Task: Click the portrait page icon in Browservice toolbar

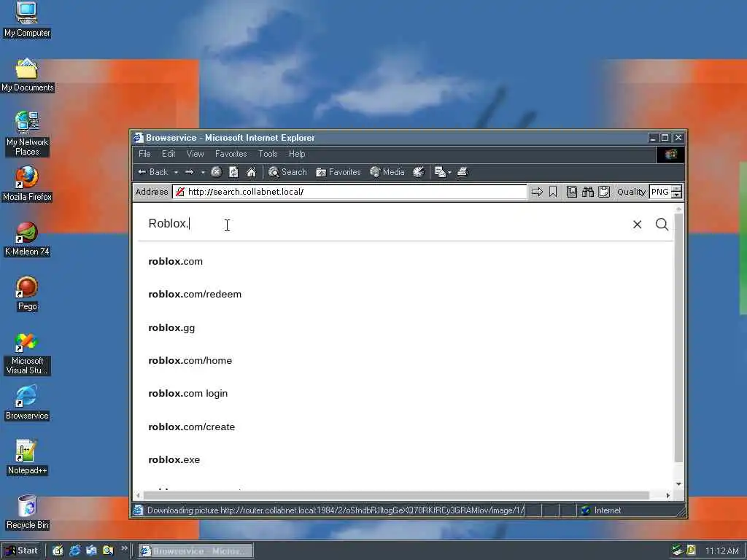Action: coord(572,192)
